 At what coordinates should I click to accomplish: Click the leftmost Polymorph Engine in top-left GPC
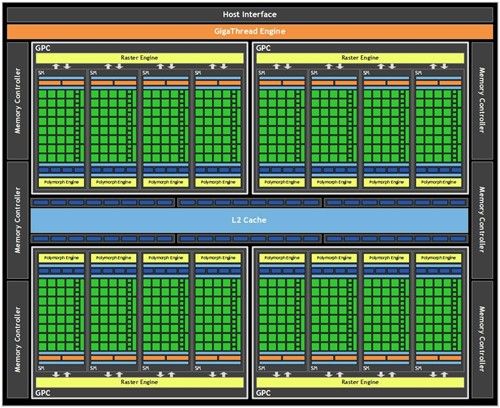coord(61,182)
